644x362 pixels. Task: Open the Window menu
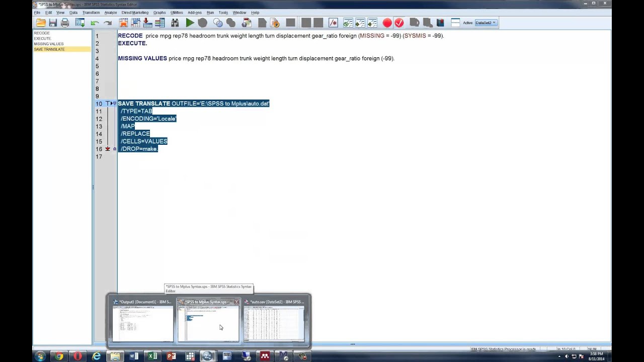pyautogui.click(x=239, y=13)
